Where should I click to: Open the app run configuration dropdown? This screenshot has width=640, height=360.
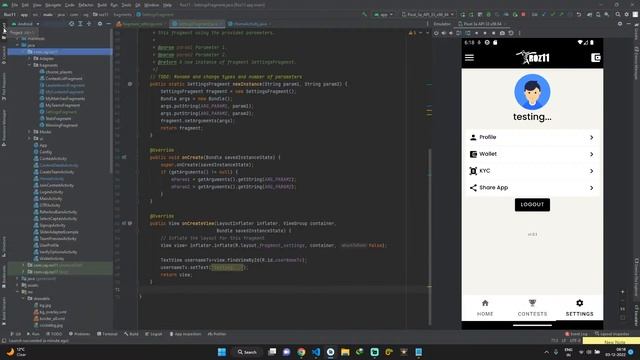click(383, 14)
